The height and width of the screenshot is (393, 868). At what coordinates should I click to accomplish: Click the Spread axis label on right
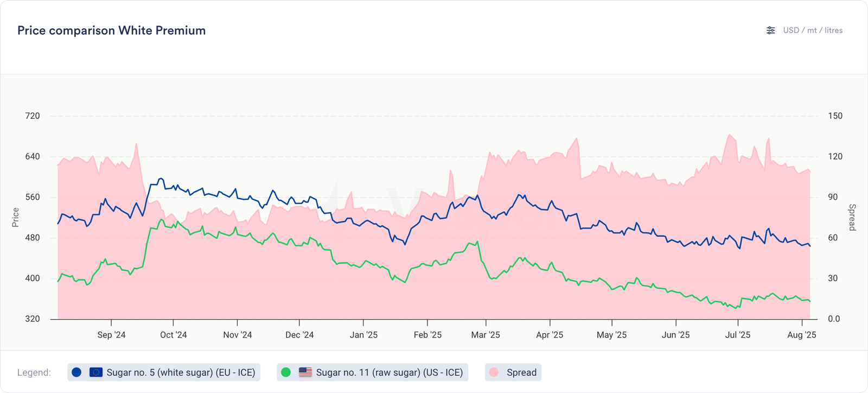852,217
